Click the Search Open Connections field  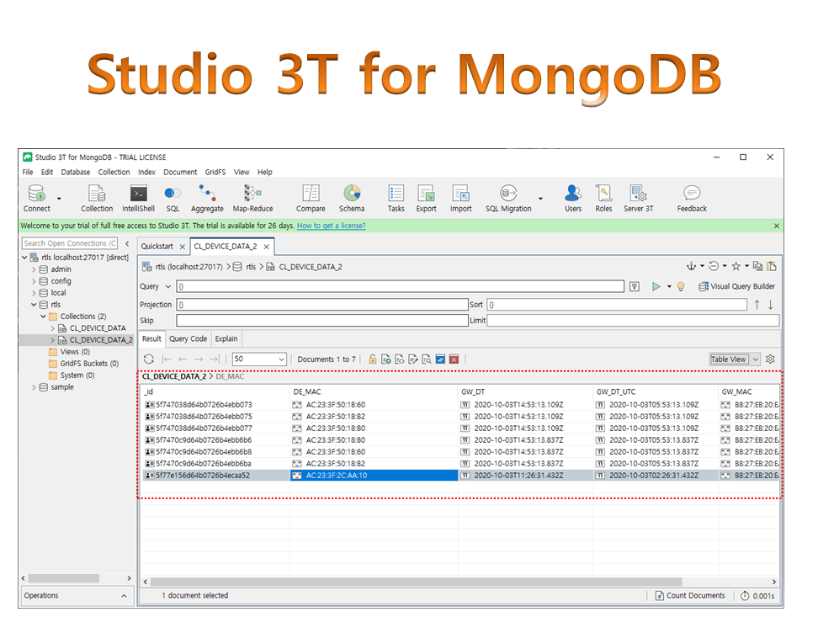click(x=69, y=243)
